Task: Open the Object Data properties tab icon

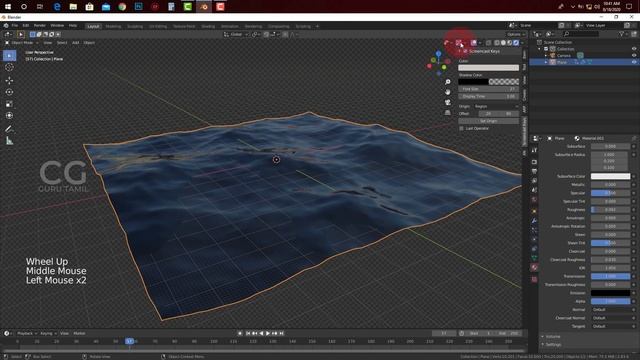Action: [534, 258]
